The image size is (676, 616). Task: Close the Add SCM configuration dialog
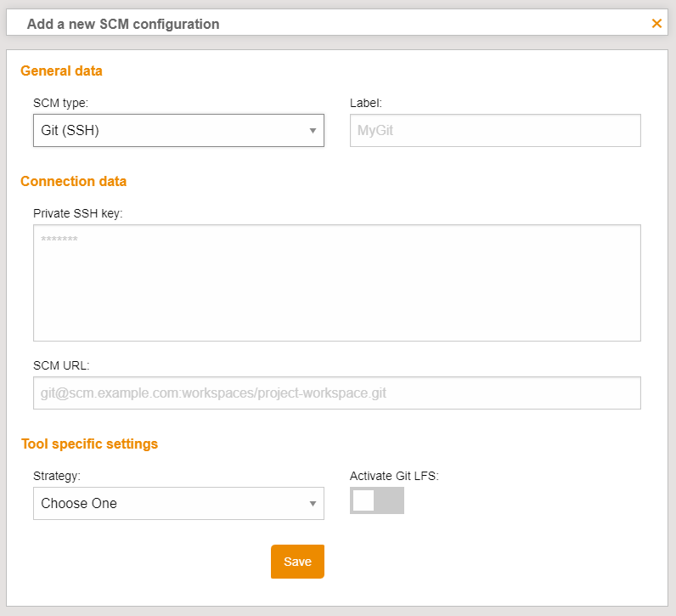click(656, 24)
